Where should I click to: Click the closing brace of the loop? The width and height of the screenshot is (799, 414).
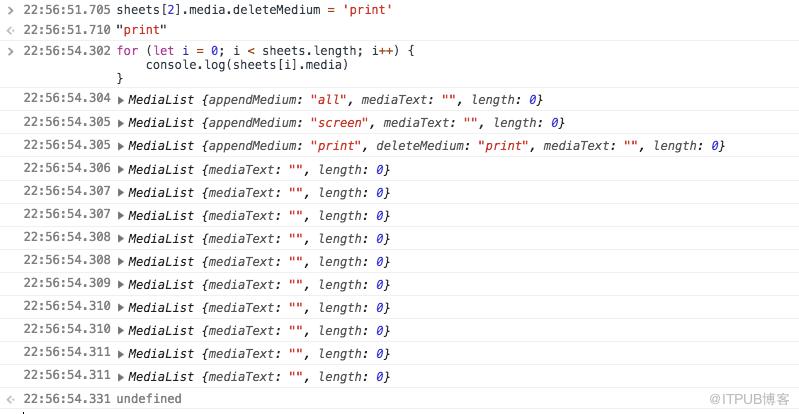point(120,78)
